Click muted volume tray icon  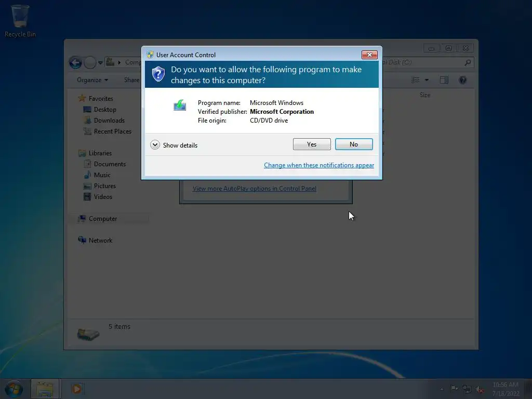480,390
